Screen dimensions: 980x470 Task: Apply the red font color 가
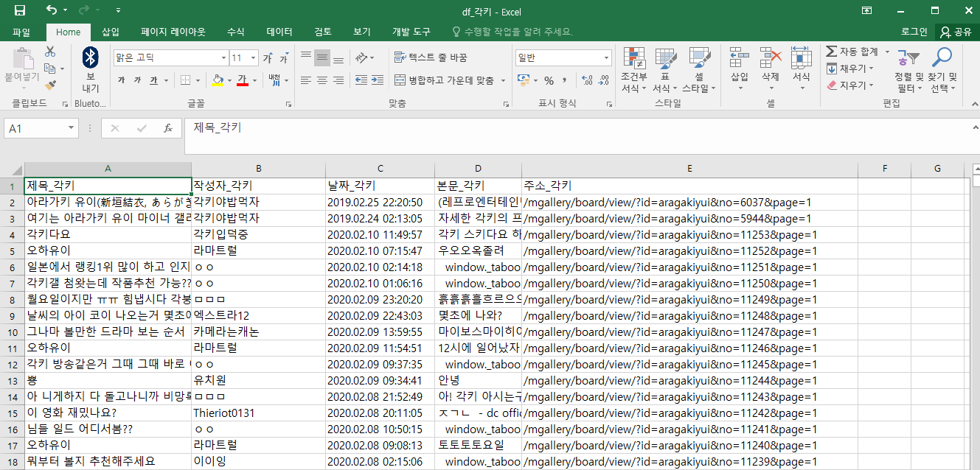point(242,80)
